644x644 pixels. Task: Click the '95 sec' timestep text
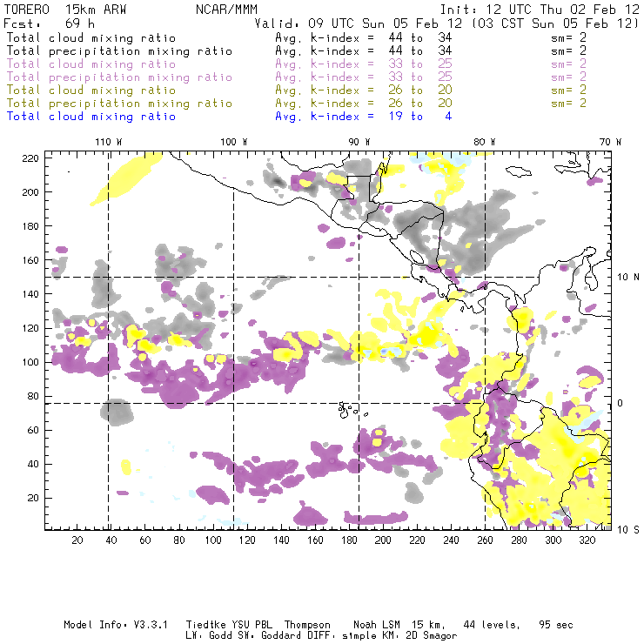coord(556,625)
